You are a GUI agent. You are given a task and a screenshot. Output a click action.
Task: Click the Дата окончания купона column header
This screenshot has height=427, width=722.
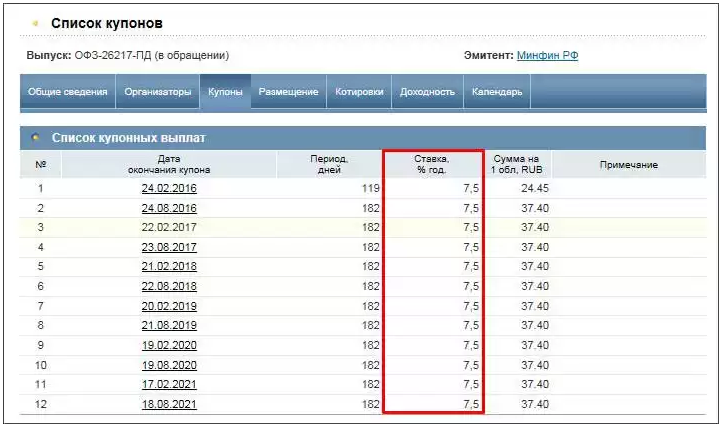pos(169,164)
